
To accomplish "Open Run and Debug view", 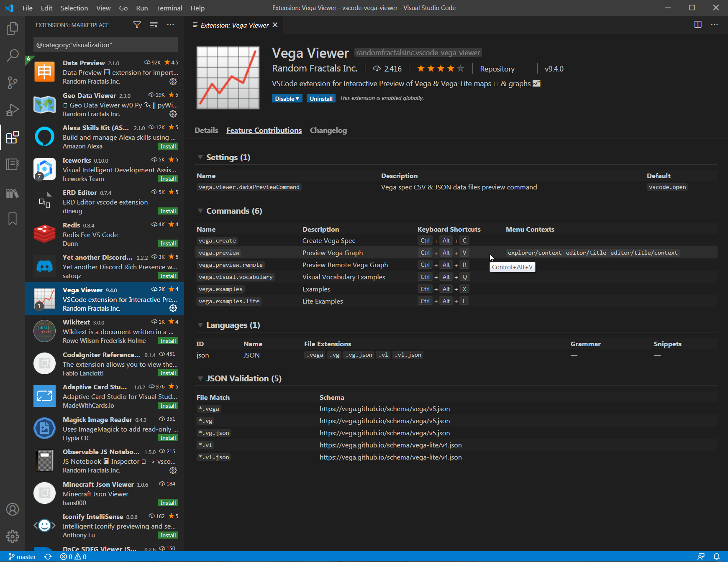I will [13, 110].
